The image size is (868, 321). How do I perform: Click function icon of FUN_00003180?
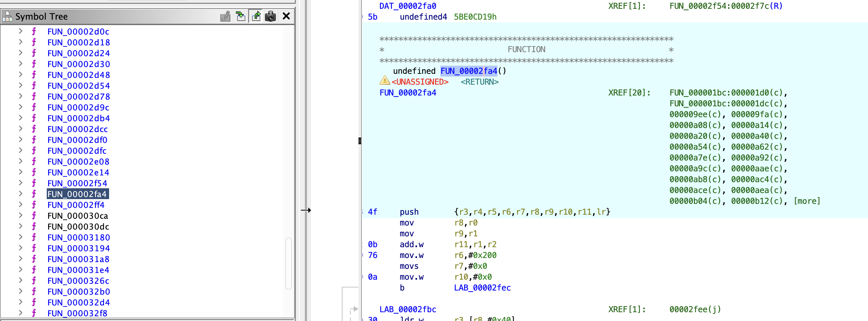[34, 237]
